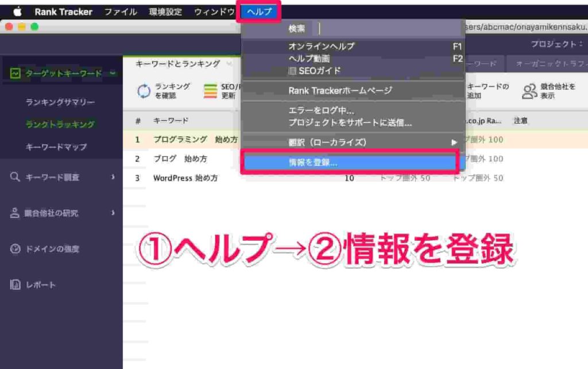Open the レポート section label
The width and height of the screenshot is (588, 369).
click(41, 285)
